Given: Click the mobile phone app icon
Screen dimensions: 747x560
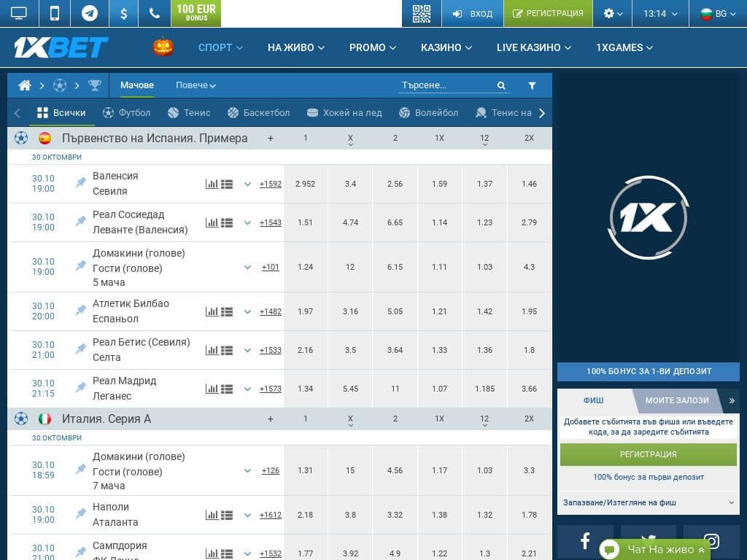Looking at the screenshot, I should tap(55, 13).
